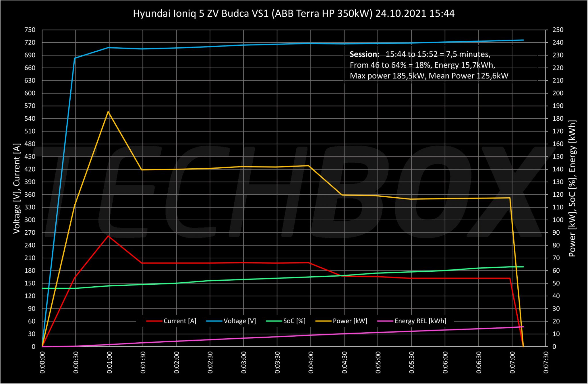
Task: Click time axis label 0:07:30
Action: pos(546,362)
